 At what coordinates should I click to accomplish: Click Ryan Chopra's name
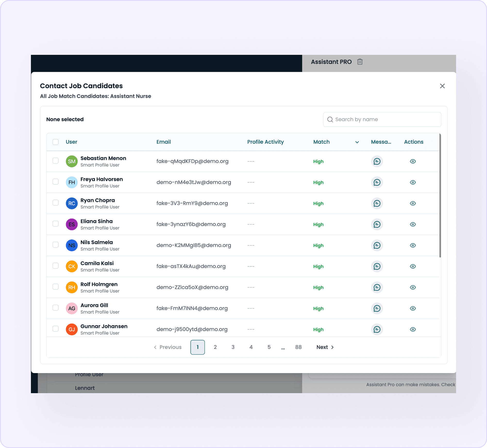[98, 200]
